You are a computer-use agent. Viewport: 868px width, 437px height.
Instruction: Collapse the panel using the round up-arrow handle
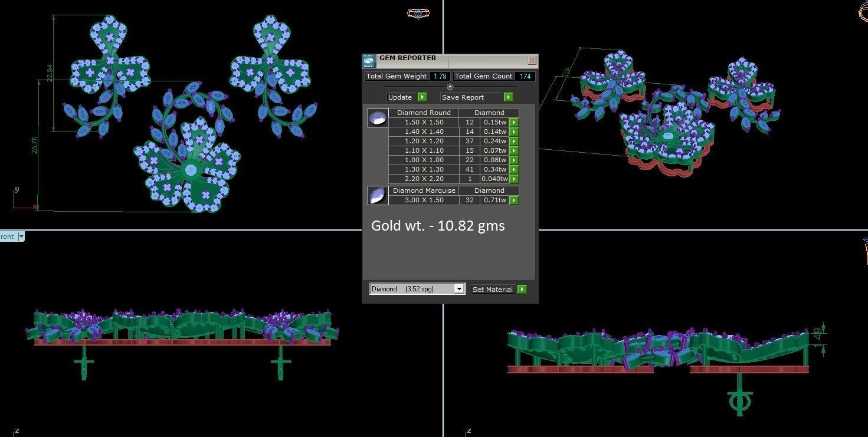pos(450,87)
